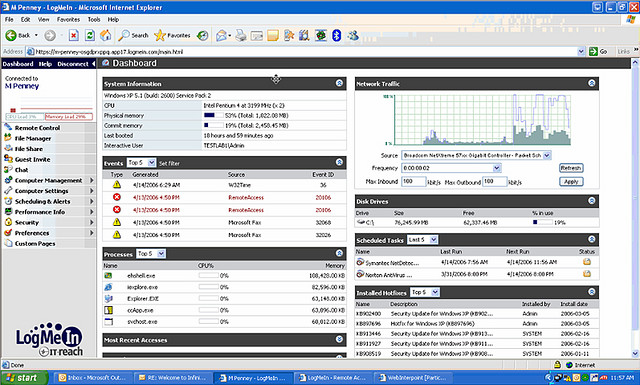Screen dimensions: 640x385
Task: Collapse the Processes panel
Action: (339, 253)
